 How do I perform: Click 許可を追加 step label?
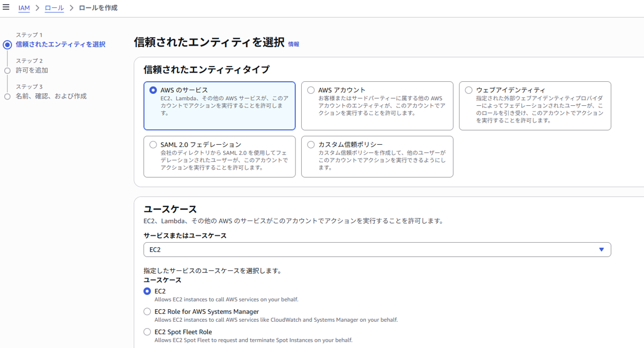click(32, 70)
